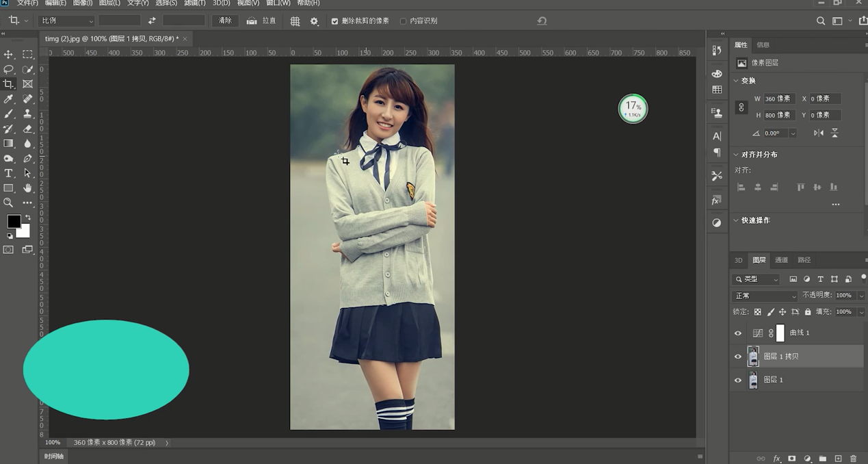The width and height of the screenshot is (868, 464).
Task: Select the Brush tool
Action: (8, 114)
